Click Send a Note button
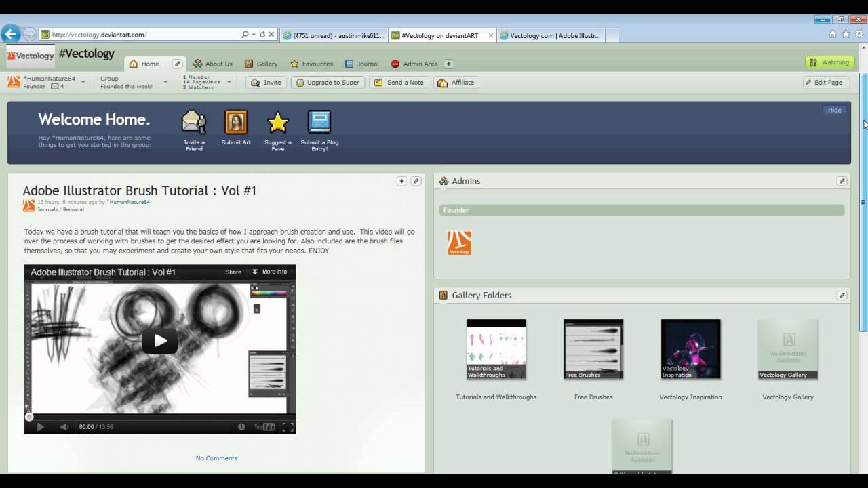Image resolution: width=868 pixels, height=488 pixels. point(399,82)
